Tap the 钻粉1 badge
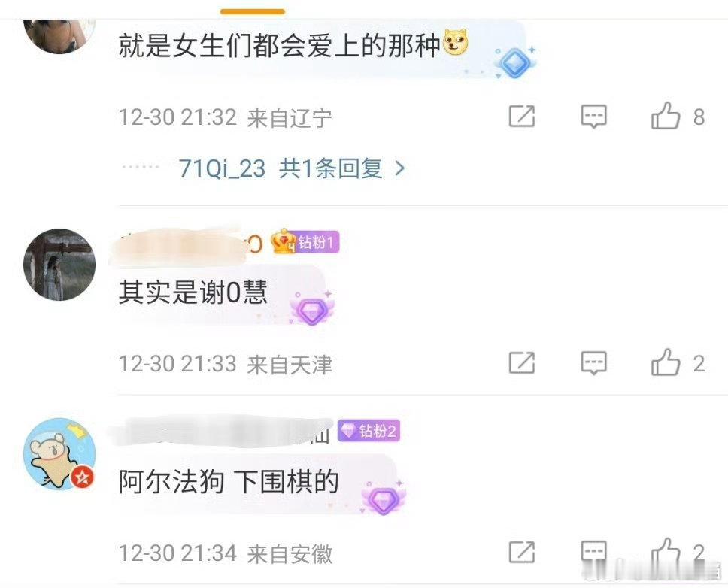728x588 pixels. click(x=305, y=242)
